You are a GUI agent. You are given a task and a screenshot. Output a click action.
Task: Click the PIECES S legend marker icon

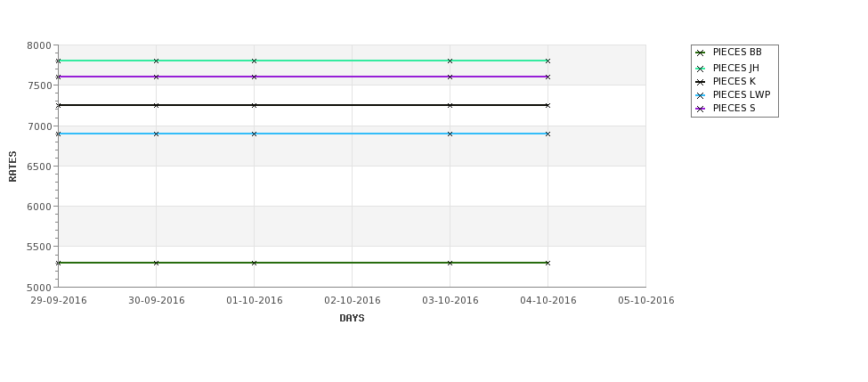coord(701,109)
